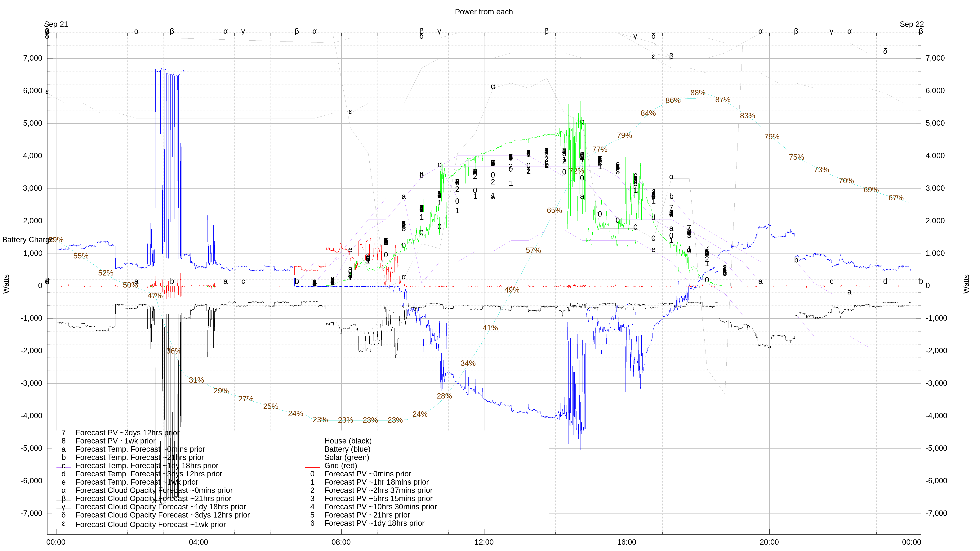Click the 34% battery charge label
980x551 pixels.
tap(468, 363)
